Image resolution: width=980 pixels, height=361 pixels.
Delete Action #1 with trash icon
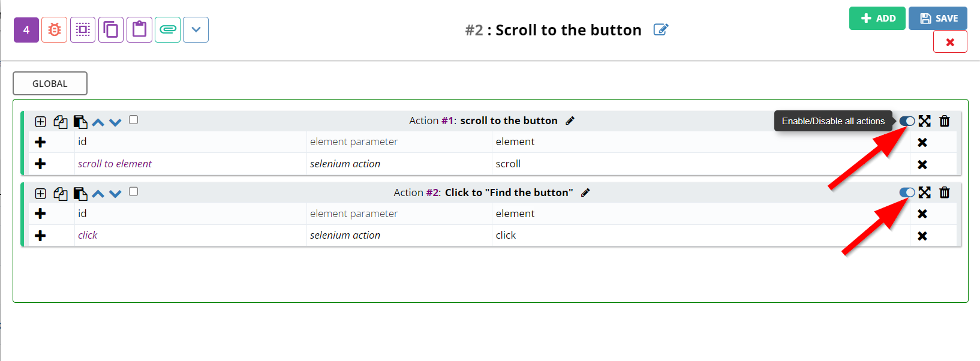click(x=945, y=121)
